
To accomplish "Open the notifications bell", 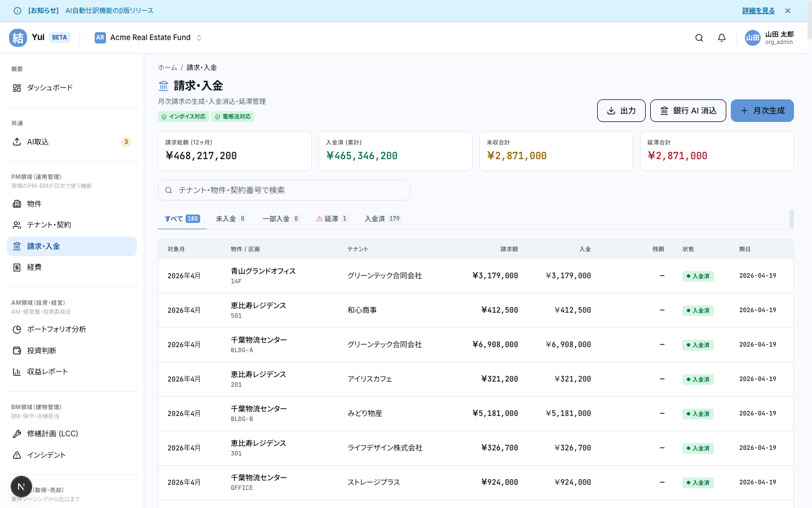I will (722, 38).
